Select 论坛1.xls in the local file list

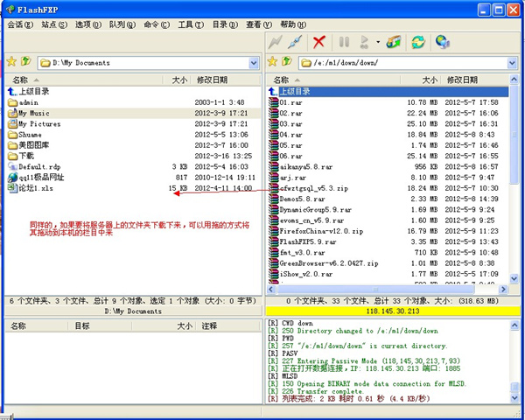36,187
